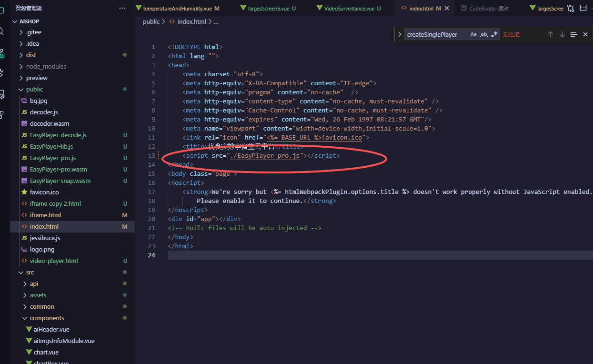Close the index.html tab

[446, 8]
